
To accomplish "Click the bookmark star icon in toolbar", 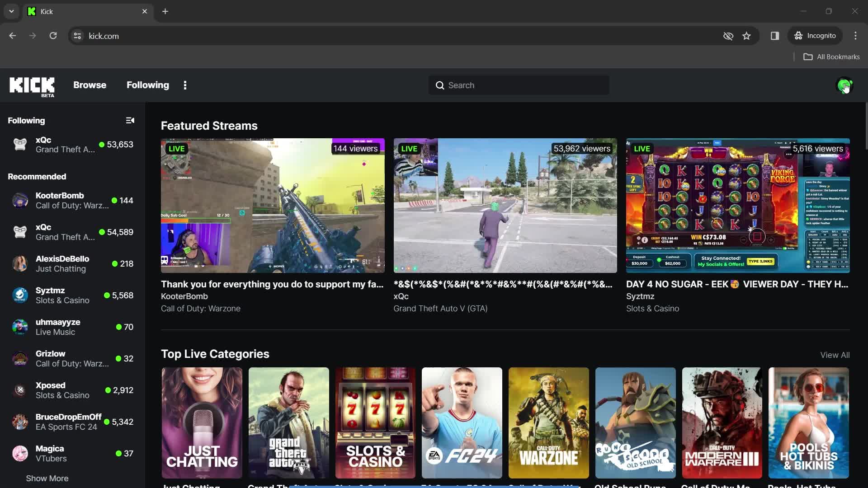I will pos(746,36).
